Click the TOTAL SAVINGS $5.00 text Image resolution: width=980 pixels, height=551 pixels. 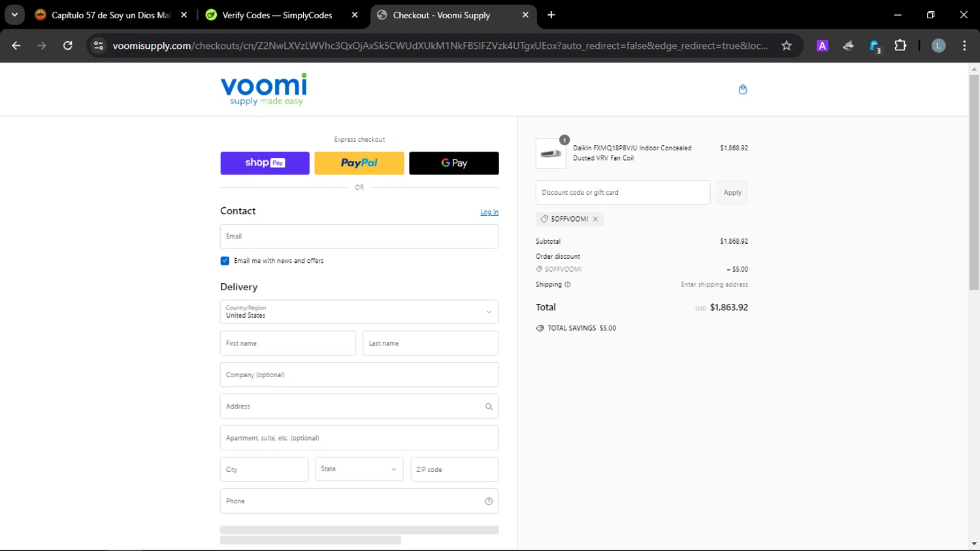point(581,328)
